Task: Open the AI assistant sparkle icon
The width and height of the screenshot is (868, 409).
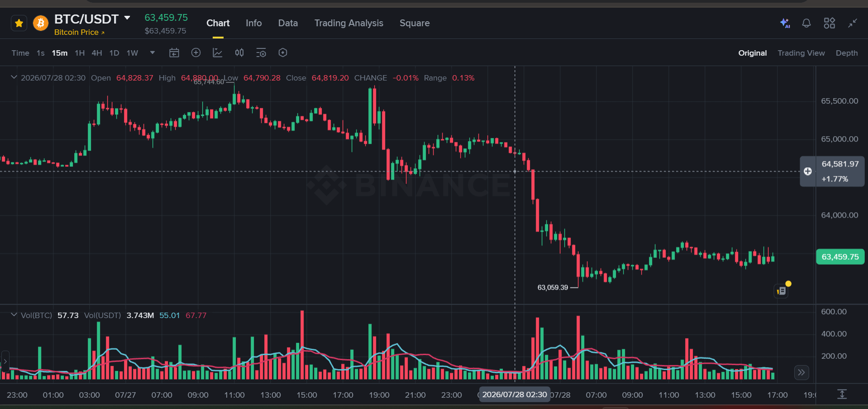Action: 785,23
